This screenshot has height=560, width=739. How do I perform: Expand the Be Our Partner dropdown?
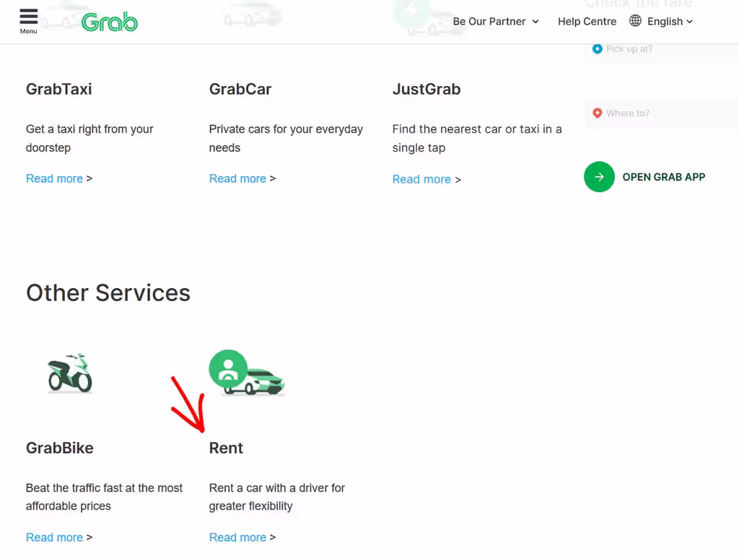pos(496,22)
